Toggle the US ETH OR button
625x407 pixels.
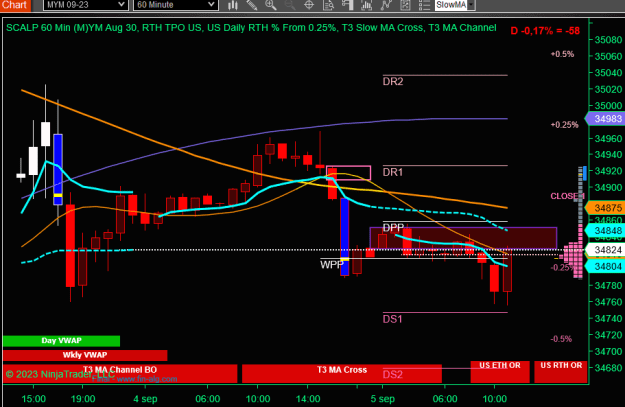pos(500,372)
